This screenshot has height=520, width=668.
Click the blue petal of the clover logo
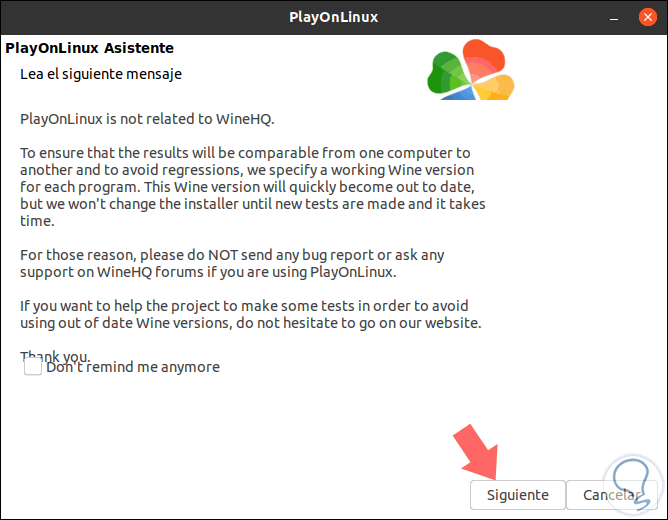click(456, 94)
